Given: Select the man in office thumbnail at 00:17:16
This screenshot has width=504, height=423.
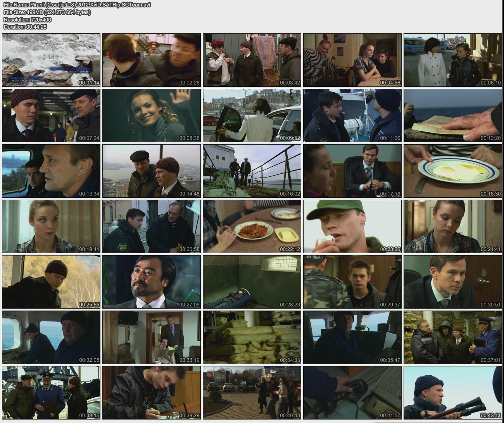Looking at the screenshot, I should tap(352, 171).
